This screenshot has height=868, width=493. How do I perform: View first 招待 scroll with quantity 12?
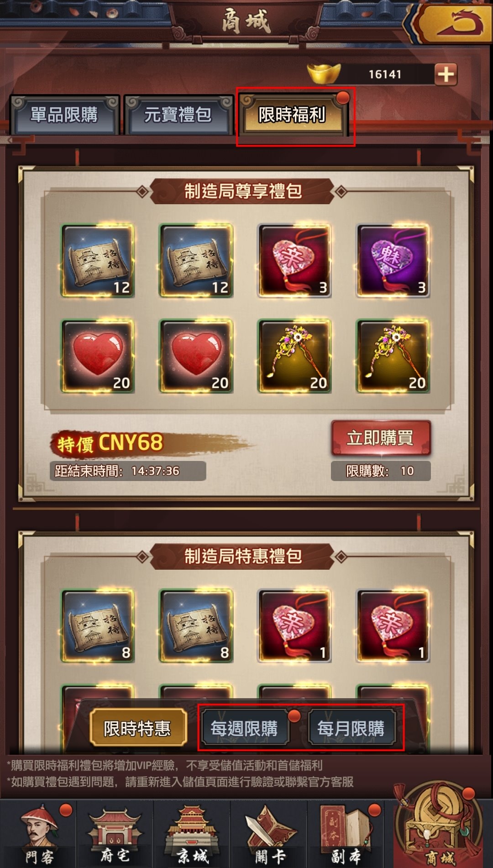coord(98,260)
